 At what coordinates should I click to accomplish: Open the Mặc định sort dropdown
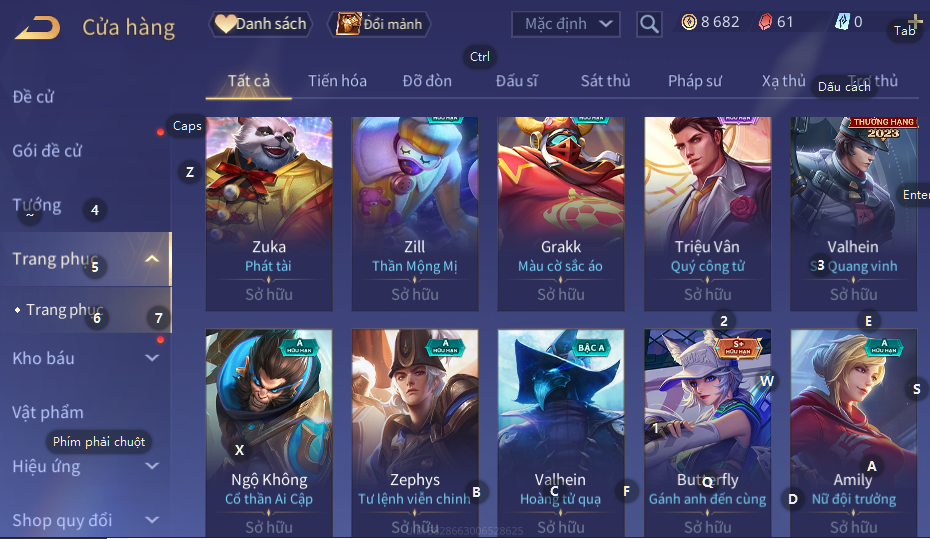[x=566, y=24]
